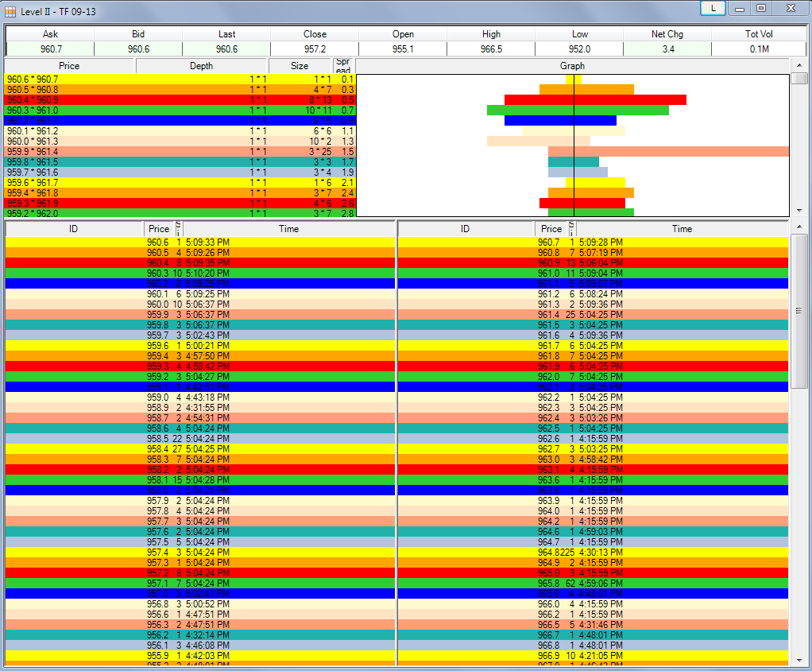This screenshot has height=671, width=812.
Task: Click the depth Price column header
Action: [69, 66]
